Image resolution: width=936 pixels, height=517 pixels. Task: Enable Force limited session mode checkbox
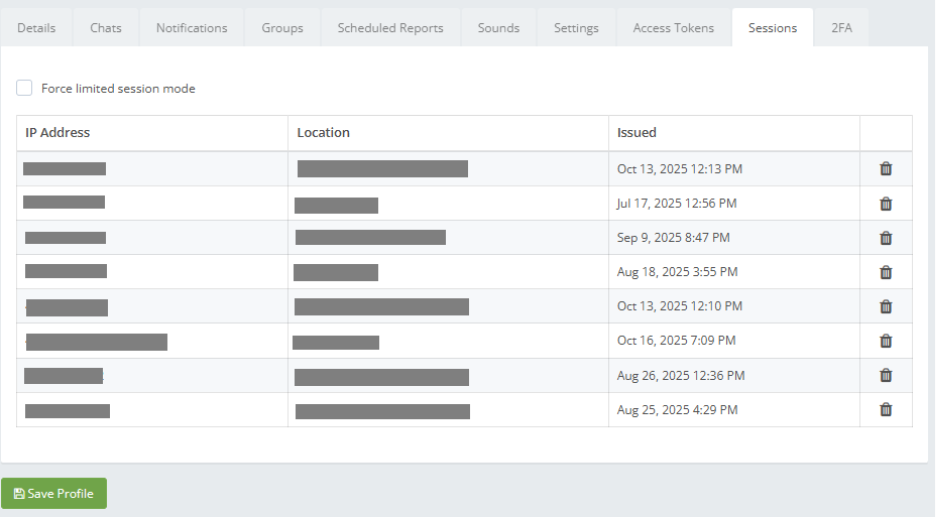(24, 88)
